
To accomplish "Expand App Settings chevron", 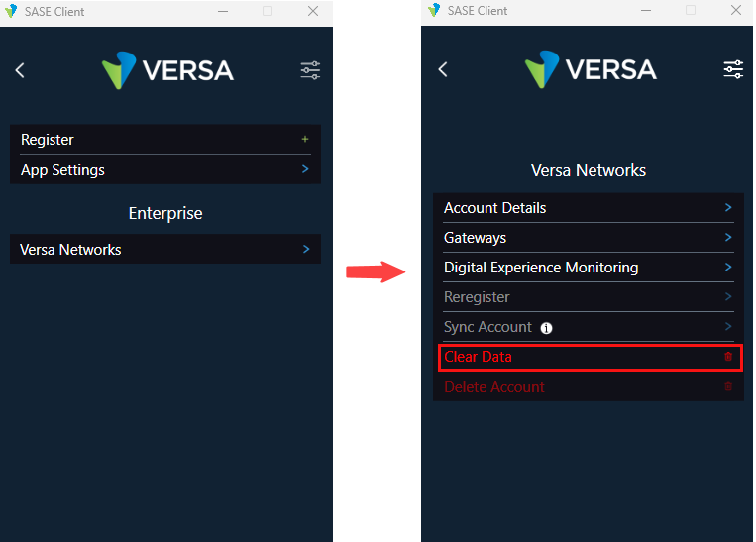I will pyautogui.click(x=305, y=170).
